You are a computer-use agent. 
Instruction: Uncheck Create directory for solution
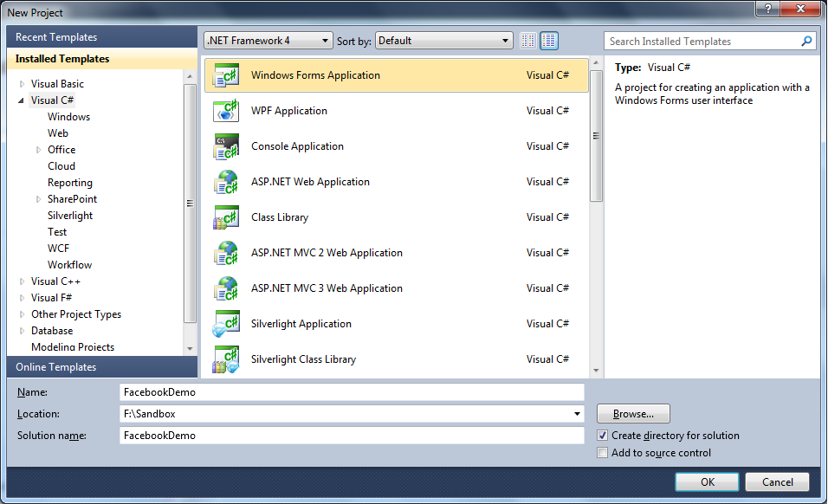pos(602,436)
